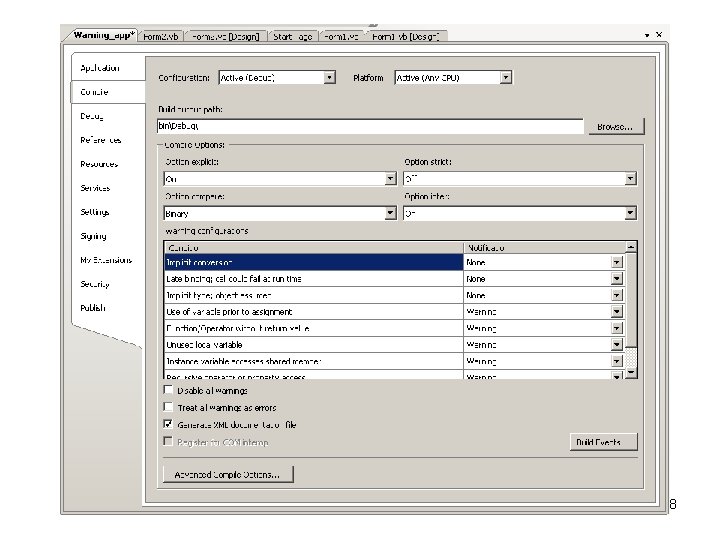Screen dimensions: 720x540
Task: Click the Build output path field
Action: 370,125
